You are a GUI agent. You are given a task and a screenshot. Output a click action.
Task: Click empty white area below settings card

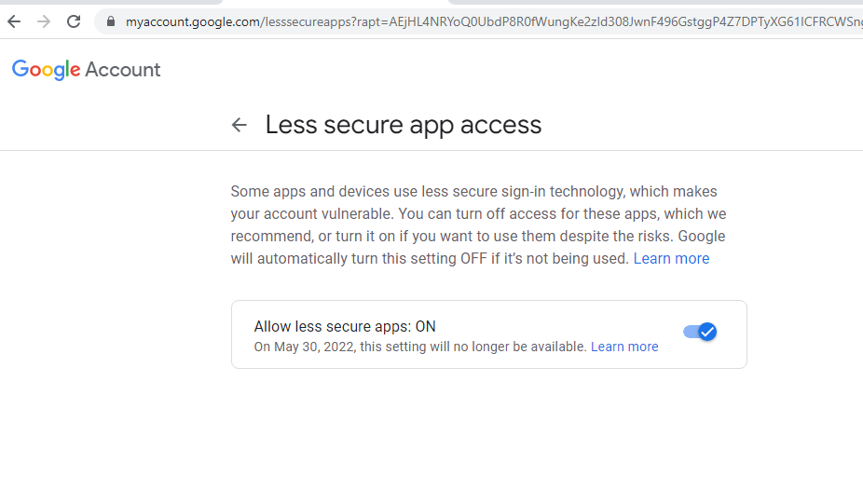488,435
